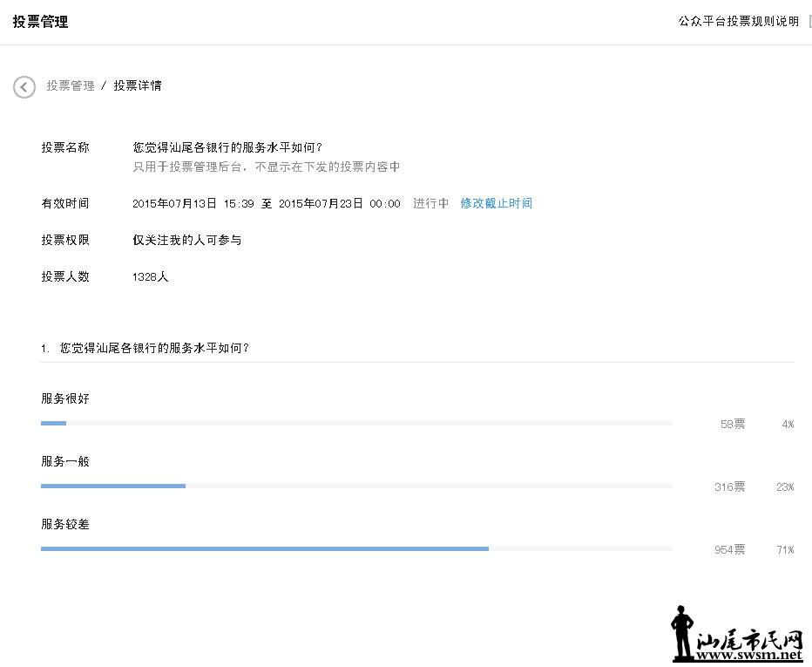Click the back arrow circle icon
Viewport: 812px width, 667px height.
[24, 87]
